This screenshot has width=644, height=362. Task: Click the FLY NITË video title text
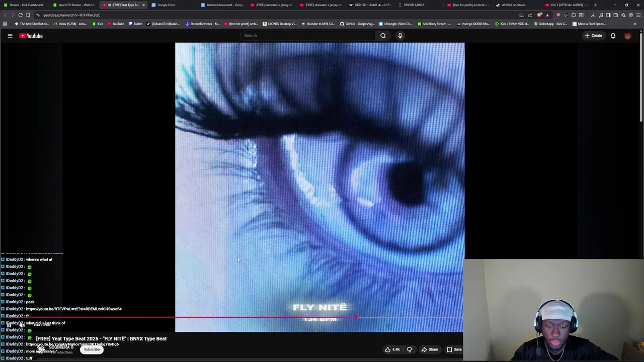[x=101, y=339]
